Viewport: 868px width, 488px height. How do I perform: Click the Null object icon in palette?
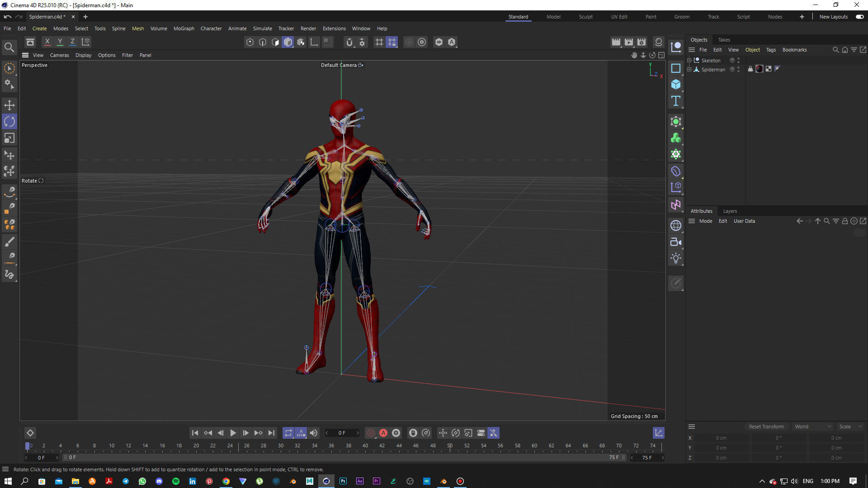coord(676,47)
